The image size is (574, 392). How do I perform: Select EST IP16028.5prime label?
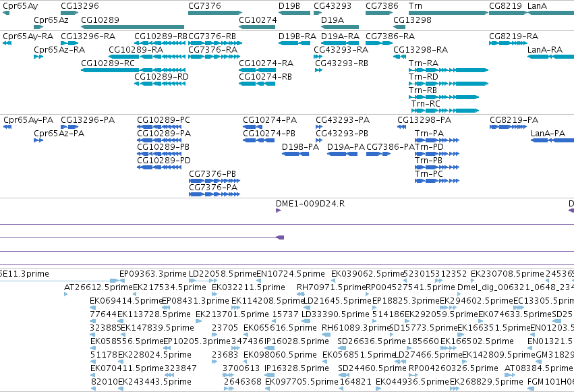(297, 341)
